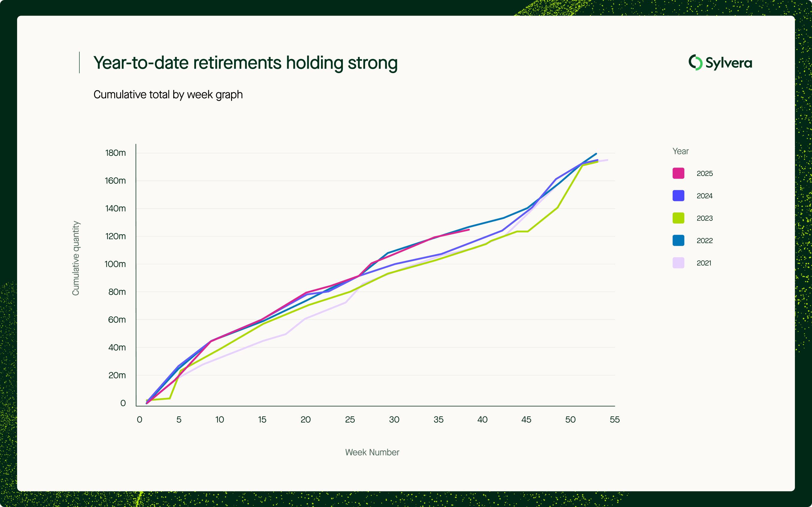Select the 2024 legend label

(704, 196)
